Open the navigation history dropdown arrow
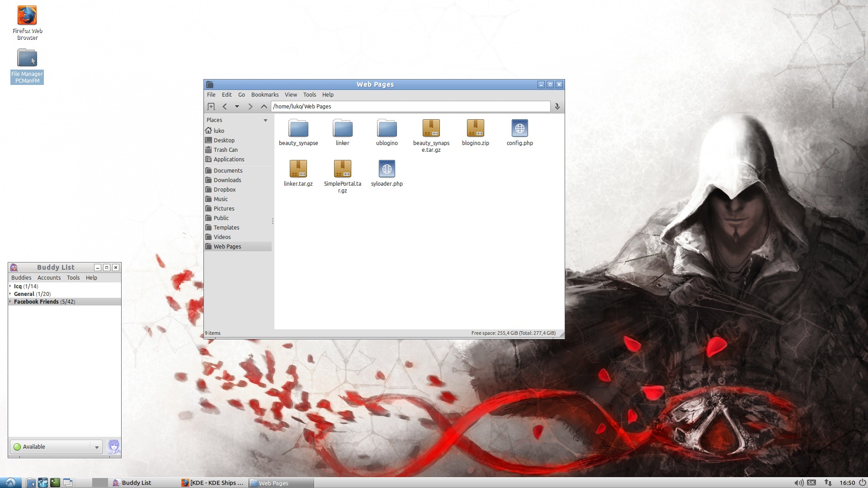Viewport: 868px width, 488px height. pos(237,107)
